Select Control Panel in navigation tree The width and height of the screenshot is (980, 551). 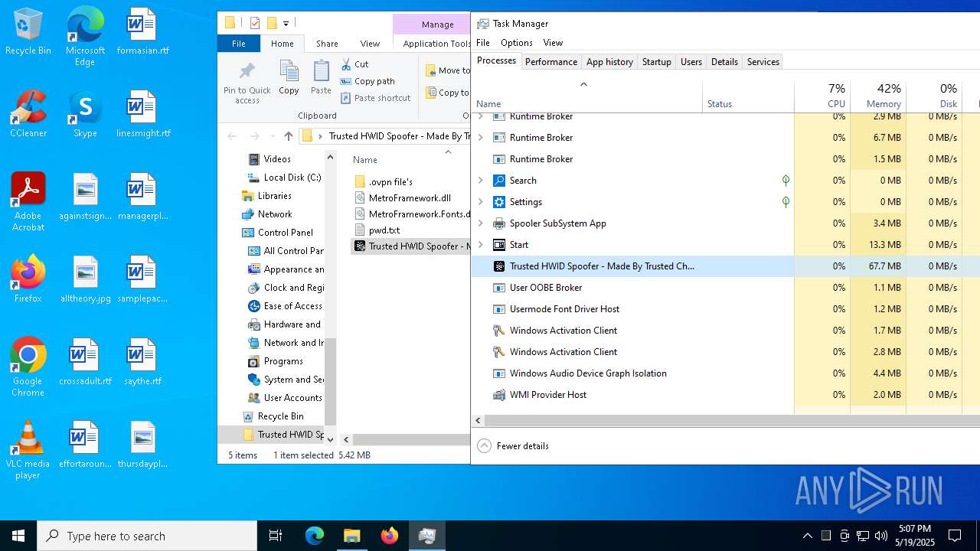click(277, 233)
